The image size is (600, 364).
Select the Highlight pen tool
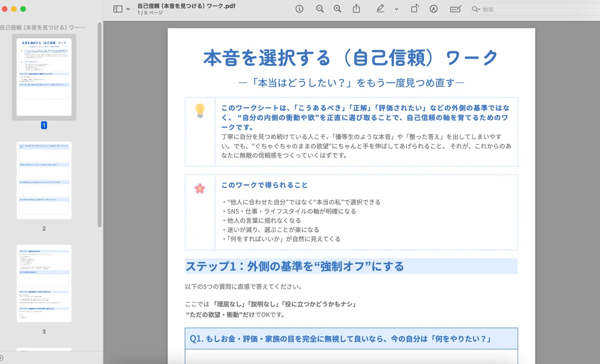(380, 8)
